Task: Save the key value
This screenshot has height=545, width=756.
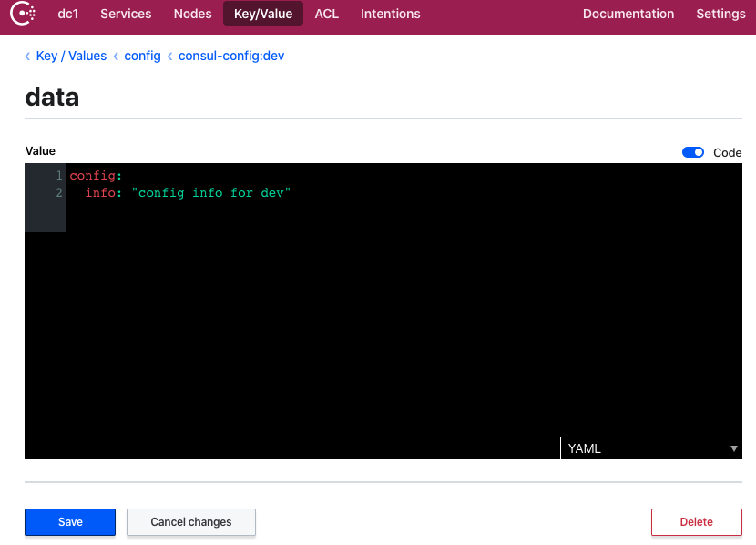Action: coord(70,522)
